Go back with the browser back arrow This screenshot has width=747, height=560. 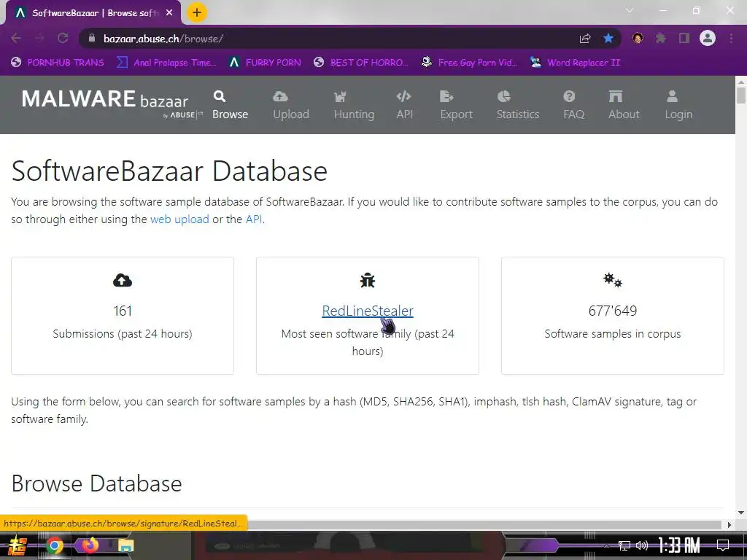click(x=16, y=38)
